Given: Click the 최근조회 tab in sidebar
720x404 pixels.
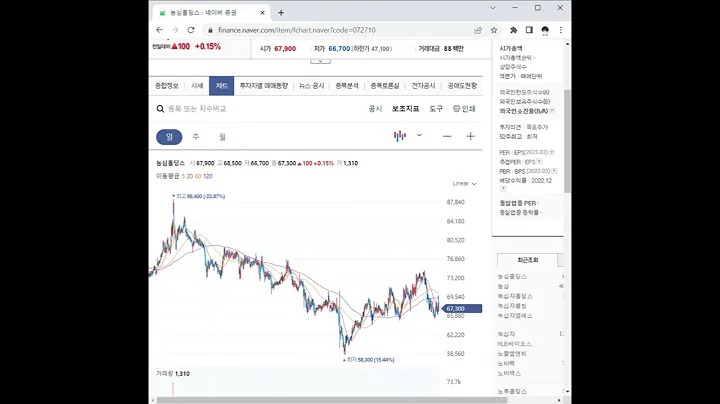Looking at the screenshot, I should point(528,260).
